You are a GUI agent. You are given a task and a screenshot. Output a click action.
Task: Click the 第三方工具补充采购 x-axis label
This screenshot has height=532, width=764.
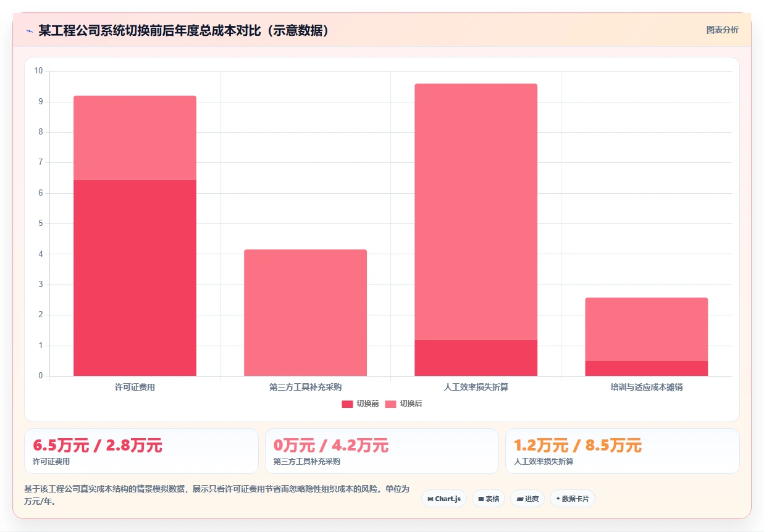305,388
